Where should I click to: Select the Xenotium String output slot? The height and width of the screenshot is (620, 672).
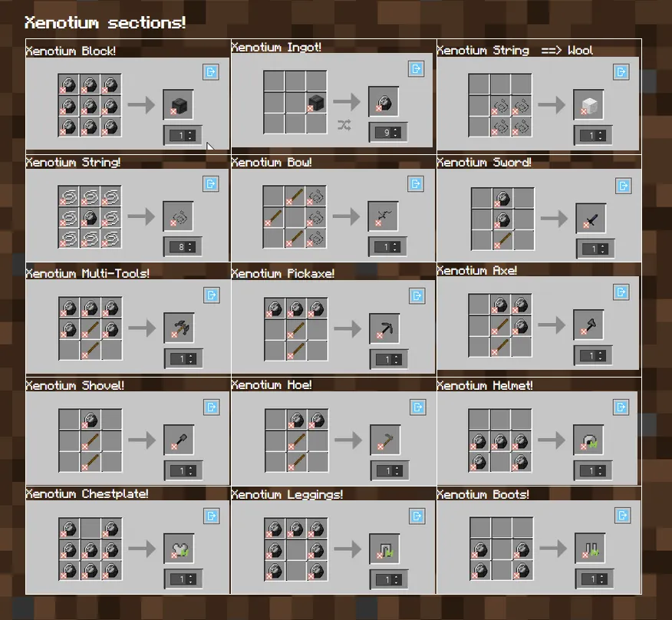click(x=178, y=216)
